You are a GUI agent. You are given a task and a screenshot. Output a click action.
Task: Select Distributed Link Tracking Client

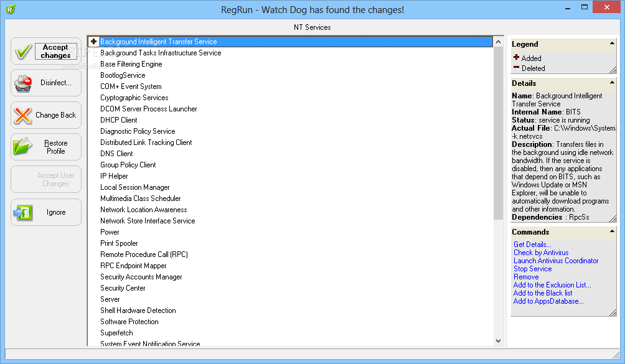coord(146,142)
